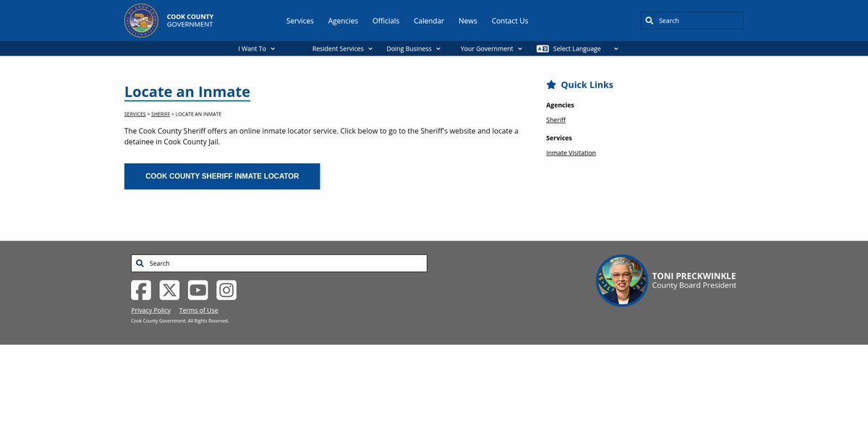Expand the Doing Business dropdown
868x448 pixels.
pyautogui.click(x=413, y=48)
